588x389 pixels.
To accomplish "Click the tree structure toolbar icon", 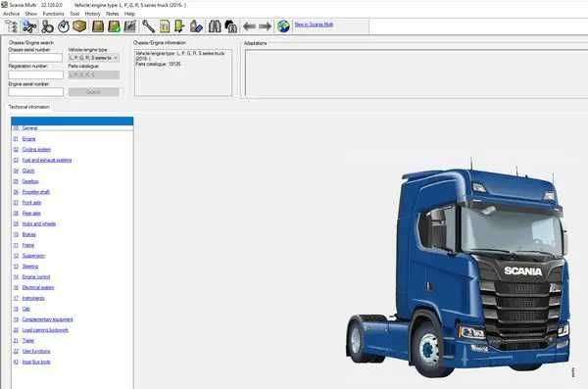I will (11, 26).
